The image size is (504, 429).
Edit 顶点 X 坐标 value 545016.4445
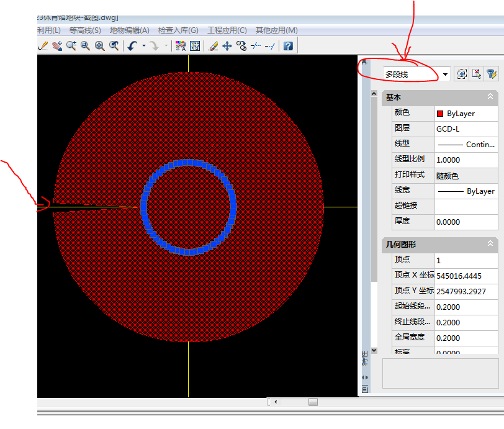click(x=466, y=276)
